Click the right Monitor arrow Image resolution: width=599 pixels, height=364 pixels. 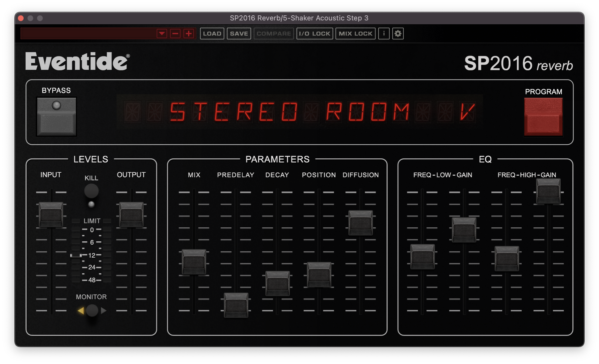[x=103, y=310]
